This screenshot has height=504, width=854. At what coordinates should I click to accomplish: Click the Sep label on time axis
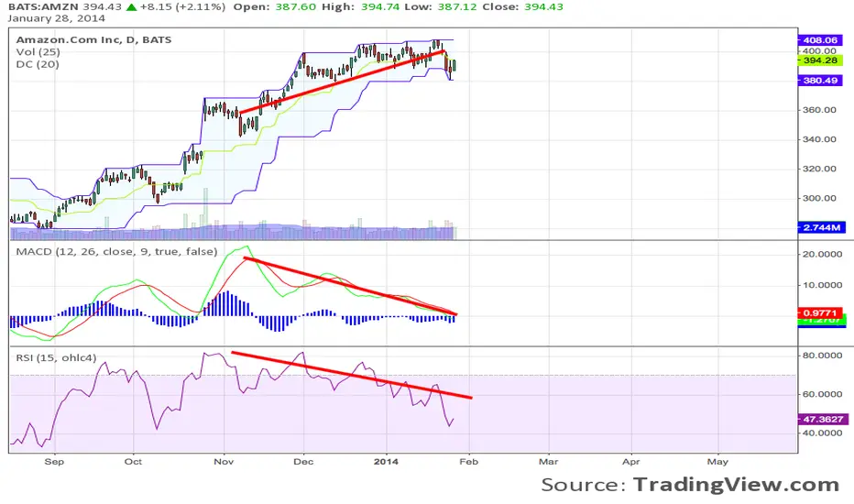(x=54, y=462)
